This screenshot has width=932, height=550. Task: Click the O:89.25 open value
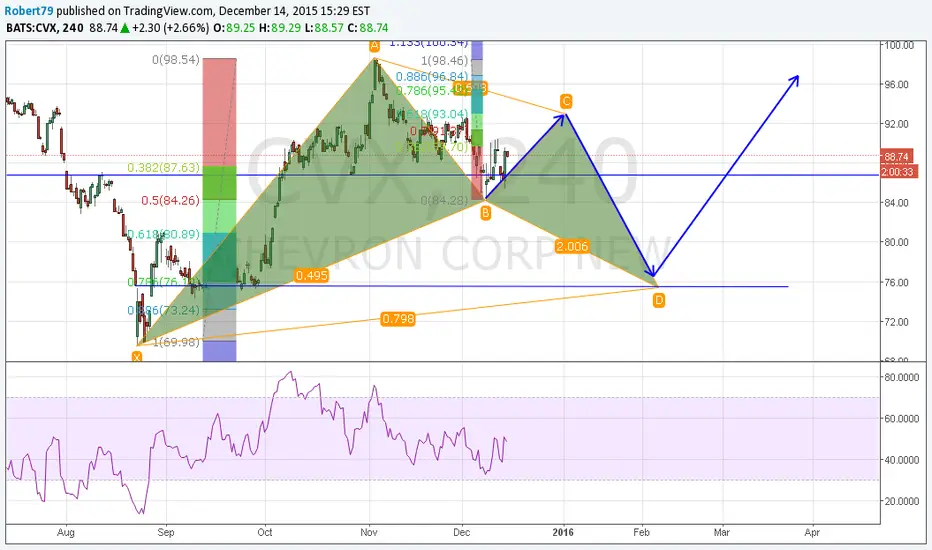pyautogui.click(x=234, y=28)
